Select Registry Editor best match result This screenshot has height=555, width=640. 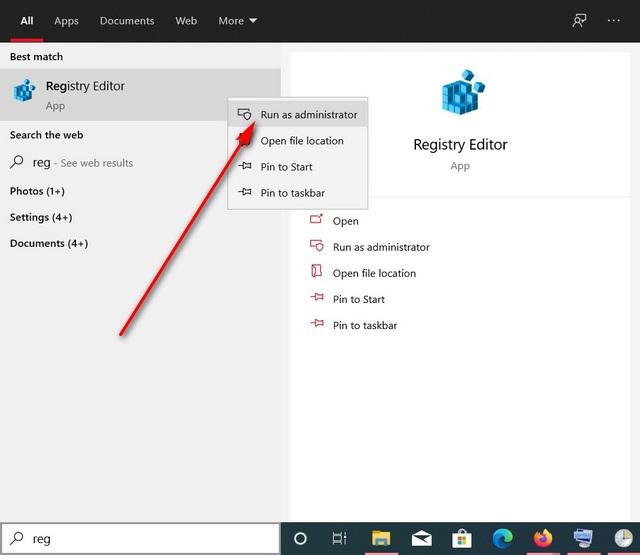[x=140, y=95]
